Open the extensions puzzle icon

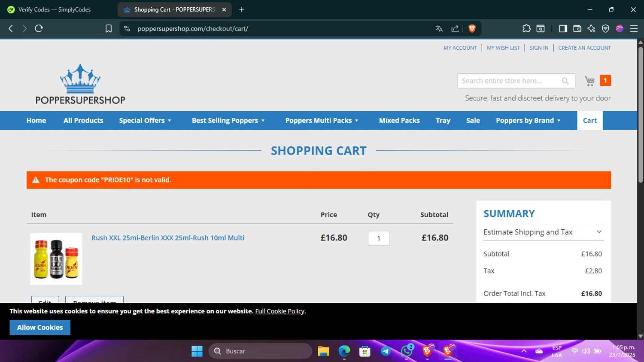pyautogui.click(x=526, y=28)
